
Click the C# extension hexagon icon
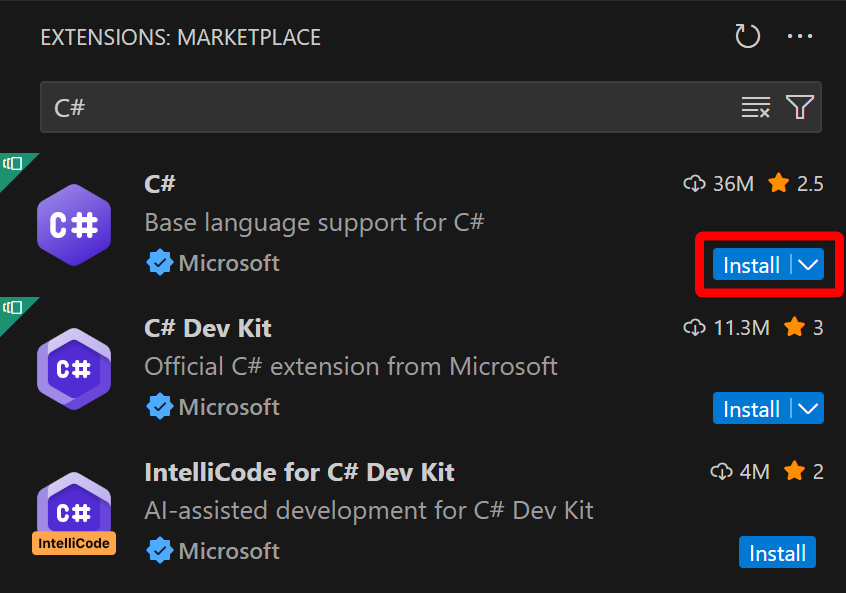pos(73,225)
